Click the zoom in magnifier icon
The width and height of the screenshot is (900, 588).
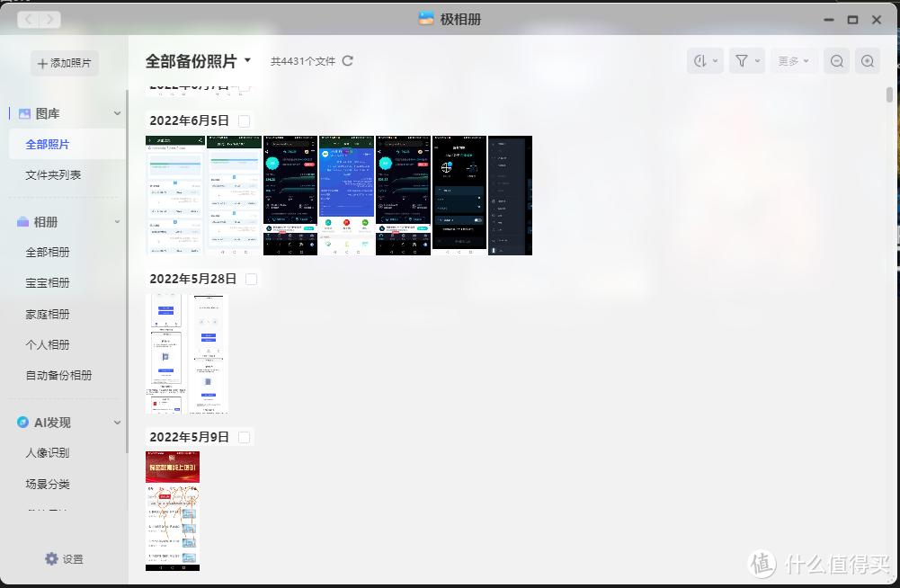pyautogui.click(x=867, y=61)
